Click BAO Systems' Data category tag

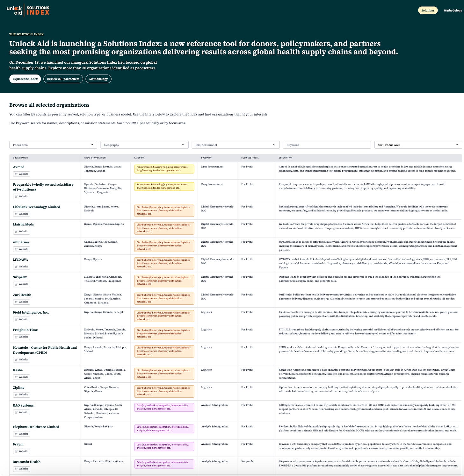click(164, 407)
